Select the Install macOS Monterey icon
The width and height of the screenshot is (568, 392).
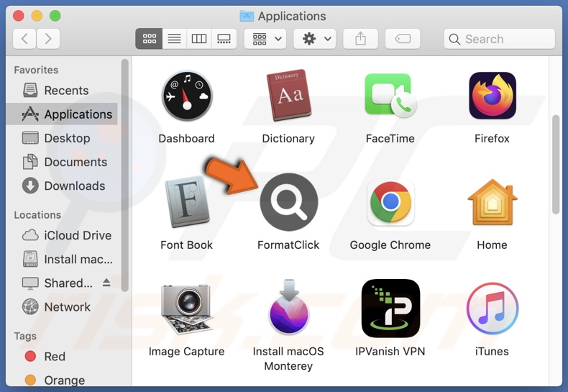[x=289, y=306]
